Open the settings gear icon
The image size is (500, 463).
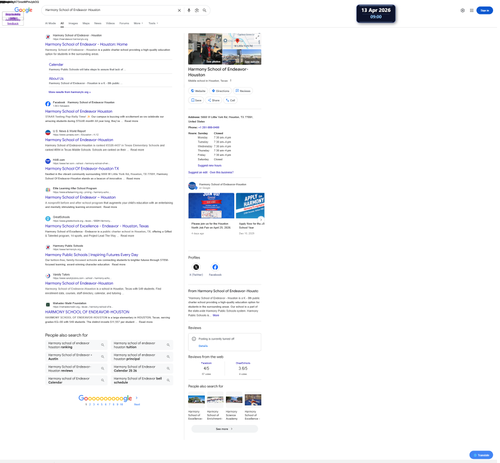click(x=463, y=10)
